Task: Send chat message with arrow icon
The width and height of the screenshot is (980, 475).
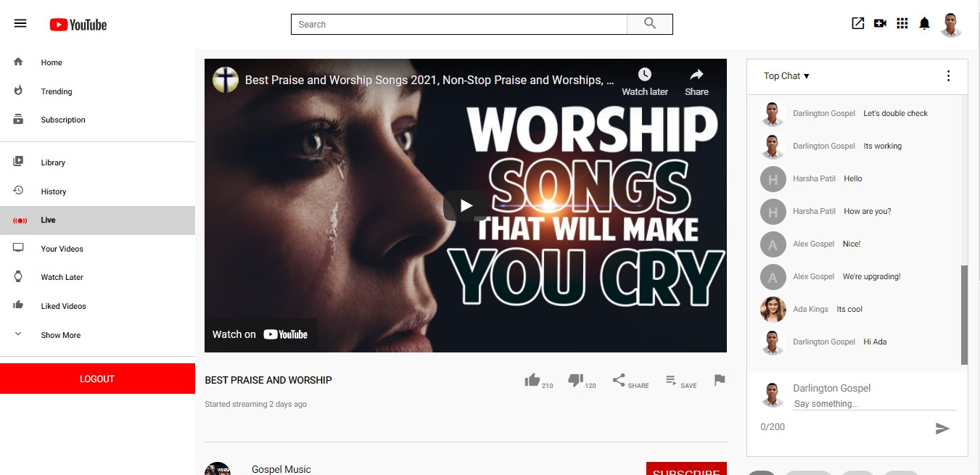Action: tap(942, 429)
